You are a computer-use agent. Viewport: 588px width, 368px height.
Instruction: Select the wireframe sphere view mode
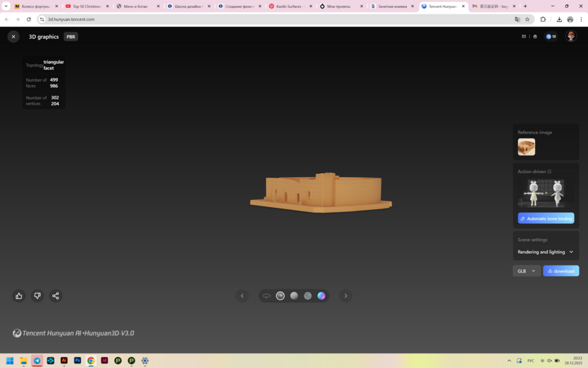click(x=308, y=296)
